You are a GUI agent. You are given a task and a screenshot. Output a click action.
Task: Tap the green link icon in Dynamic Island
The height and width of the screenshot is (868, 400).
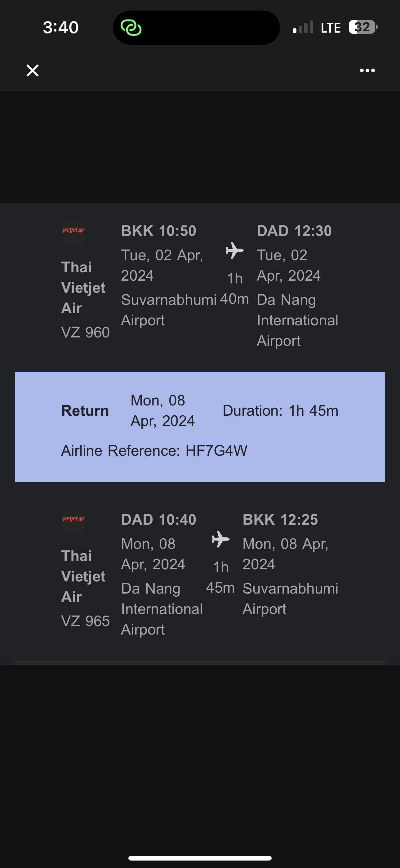pos(131,28)
